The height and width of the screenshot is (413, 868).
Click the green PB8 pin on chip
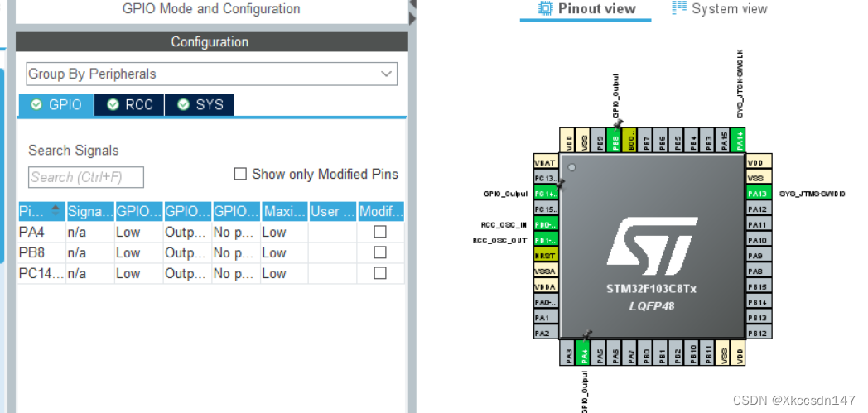point(614,141)
